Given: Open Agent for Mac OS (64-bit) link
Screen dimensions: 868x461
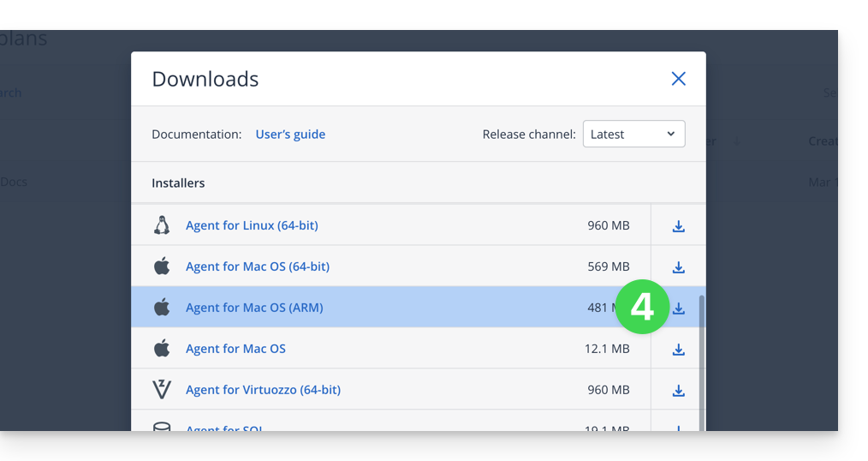Looking at the screenshot, I should click(258, 266).
